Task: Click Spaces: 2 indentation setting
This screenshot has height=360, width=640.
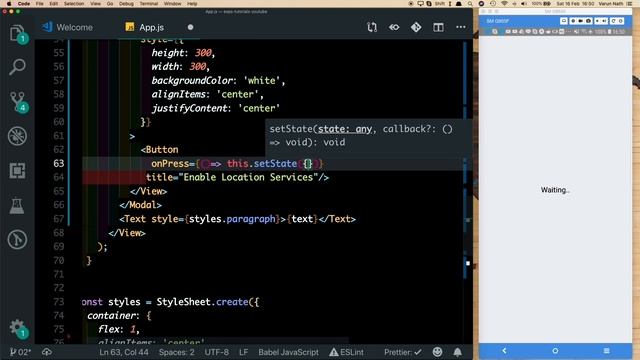Action: pyautogui.click(x=176, y=352)
